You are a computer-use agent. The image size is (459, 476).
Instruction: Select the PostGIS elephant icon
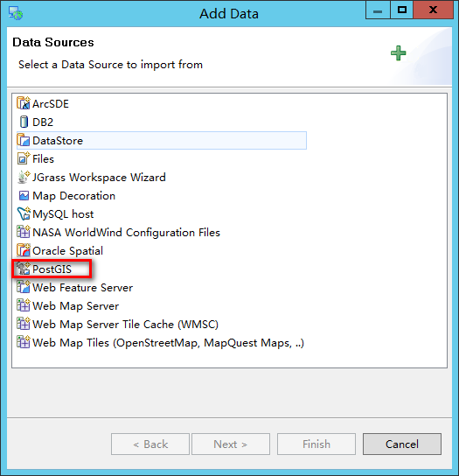[x=24, y=269]
